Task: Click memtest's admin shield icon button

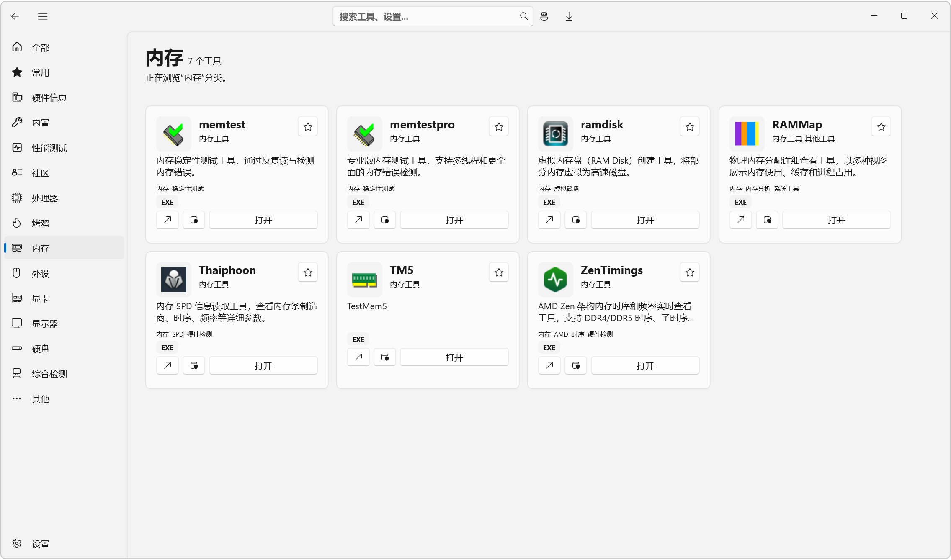Action: (x=194, y=220)
